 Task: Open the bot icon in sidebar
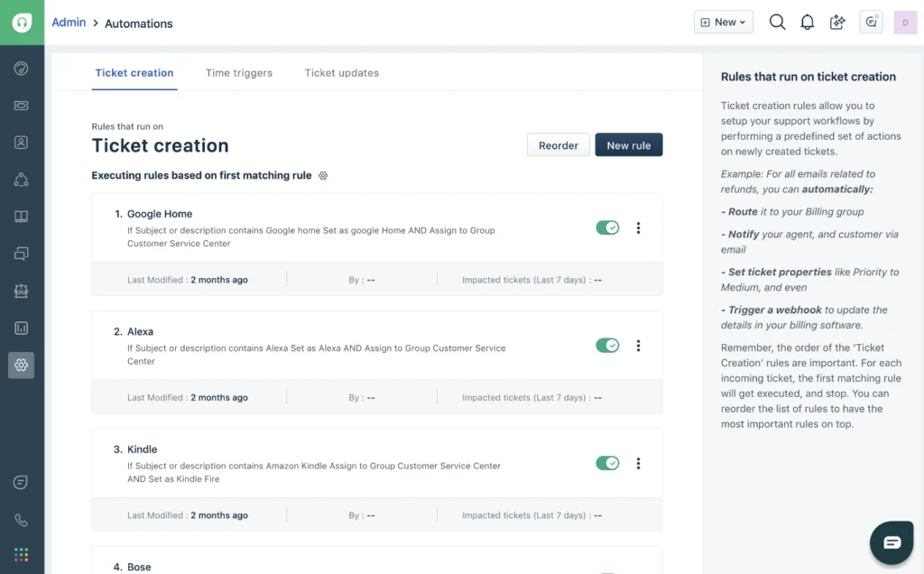click(22, 291)
